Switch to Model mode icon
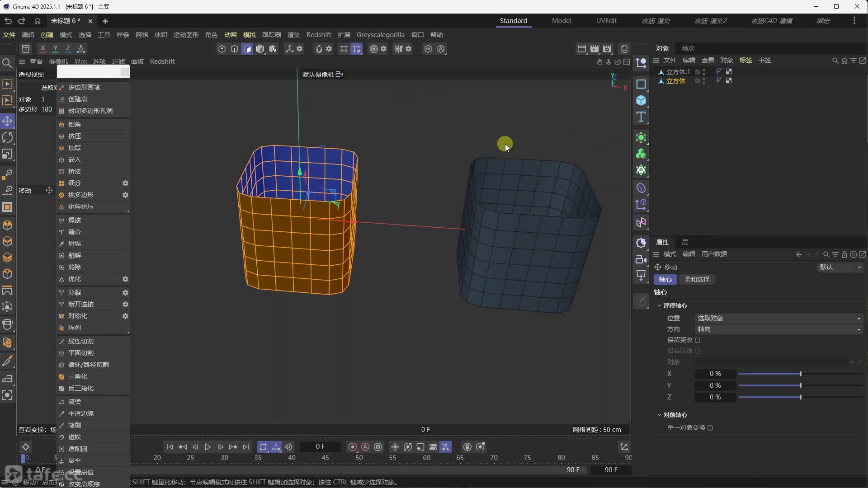The height and width of the screenshot is (488, 868). point(260,49)
